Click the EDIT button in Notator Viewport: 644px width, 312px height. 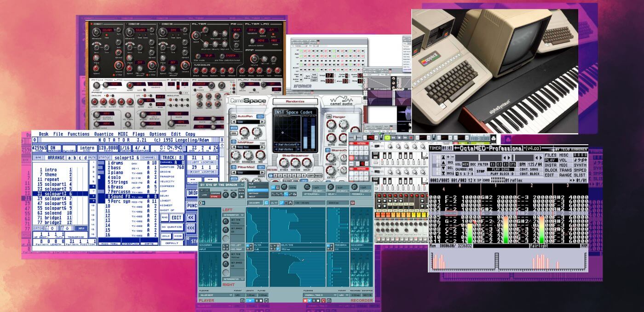point(177,217)
